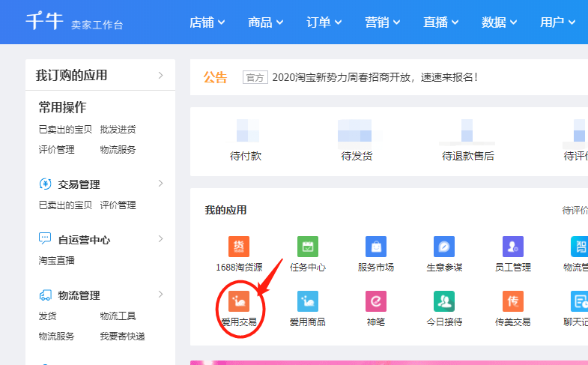Click 已卖出的宝贝 under 常用操作

65,130
